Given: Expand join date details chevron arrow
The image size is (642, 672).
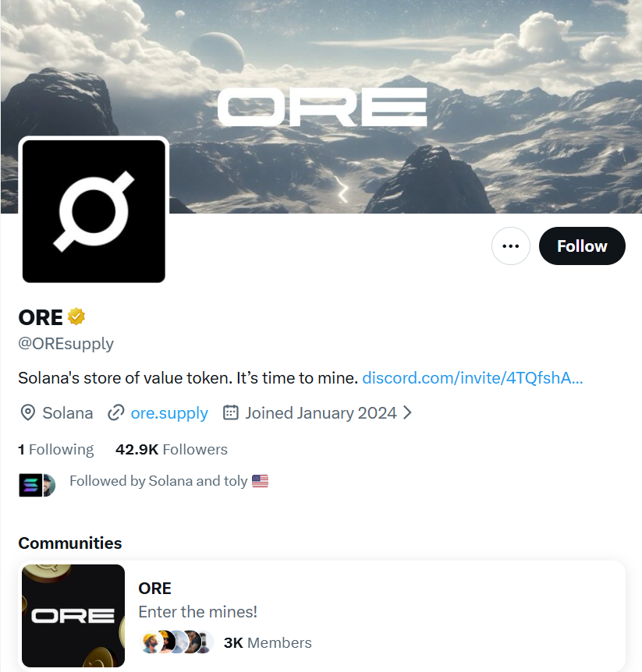Looking at the screenshot, I should click(407, 412).
